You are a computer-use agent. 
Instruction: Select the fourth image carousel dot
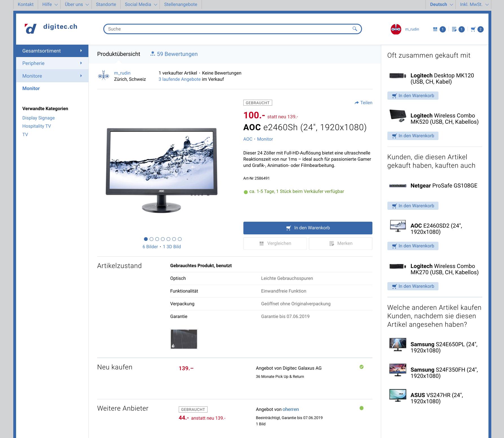[x=163, y=239]
